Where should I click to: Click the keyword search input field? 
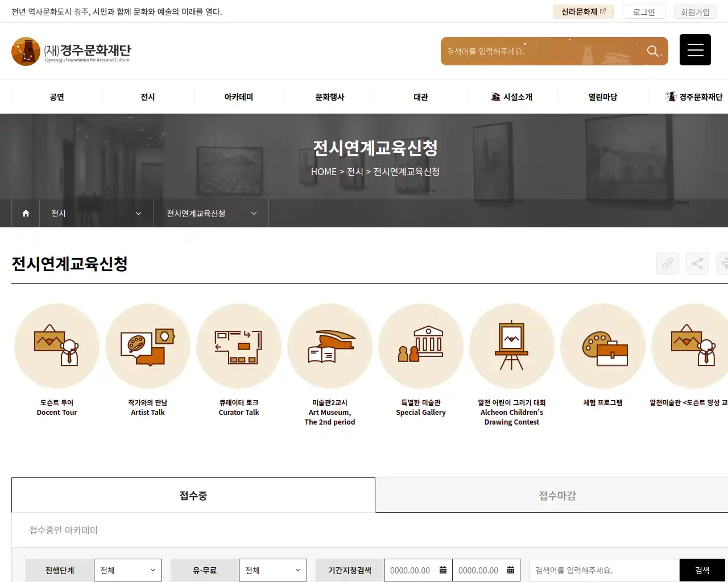coord(603,570)
